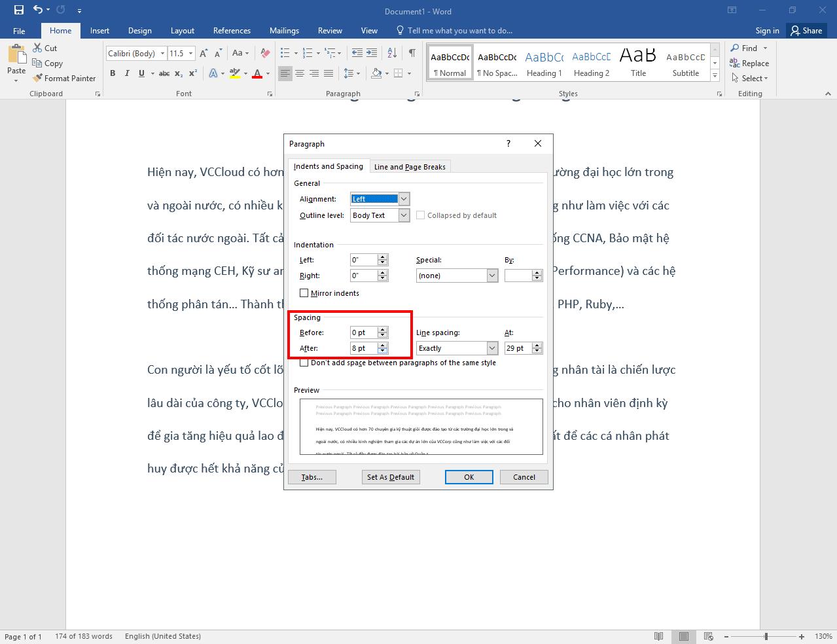Undo the last action in the quick access toolbar
Screen dimensions: 837x644
click(x=37, y=10)
